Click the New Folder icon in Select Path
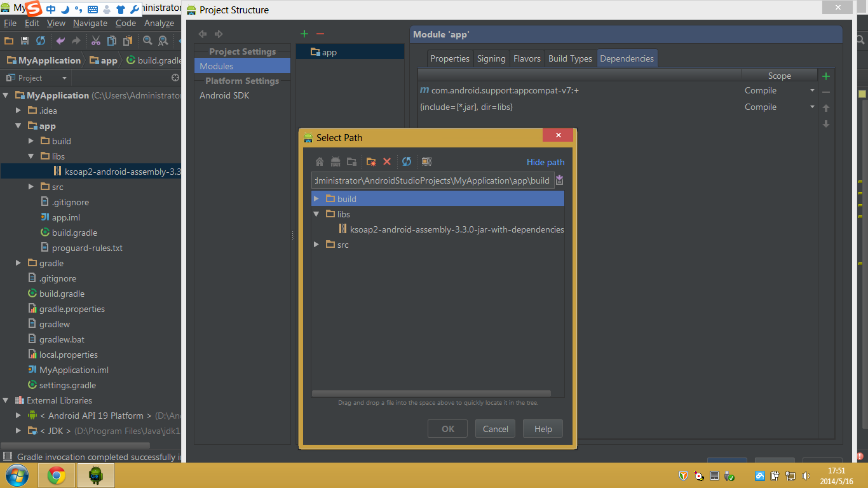This screenshot has width=868, height=488. [x=371, y=161]
